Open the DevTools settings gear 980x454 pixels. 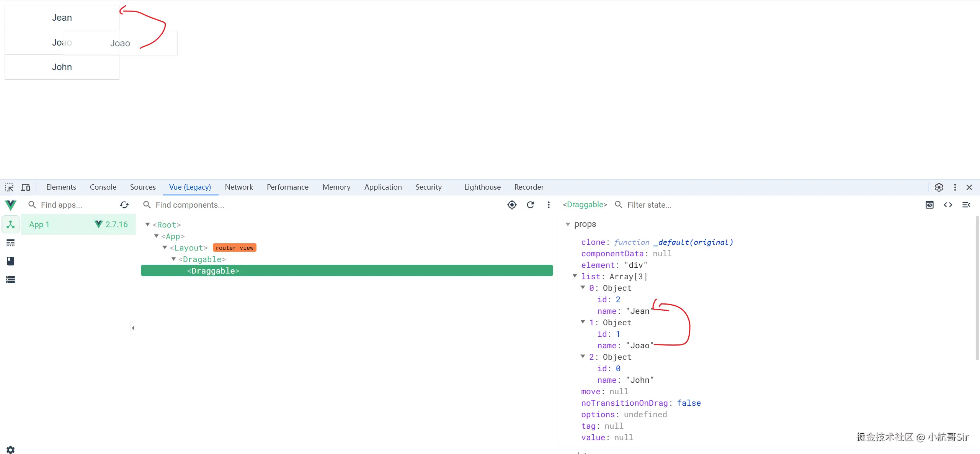[x=939, y=187]
